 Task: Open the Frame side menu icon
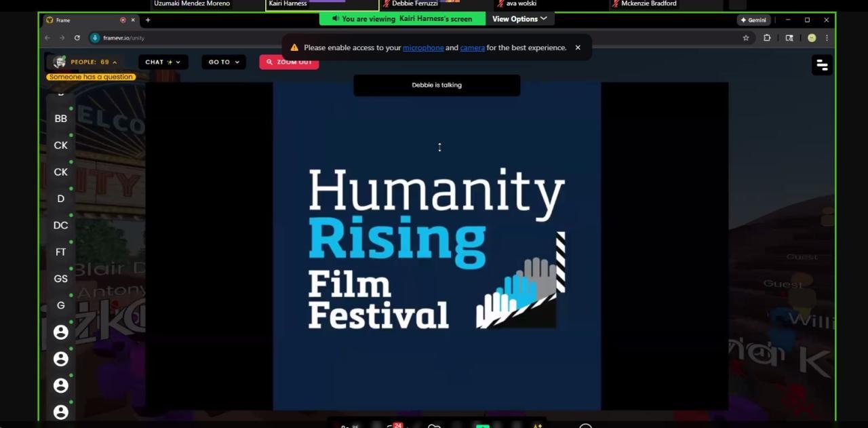(x=822, y=65)
